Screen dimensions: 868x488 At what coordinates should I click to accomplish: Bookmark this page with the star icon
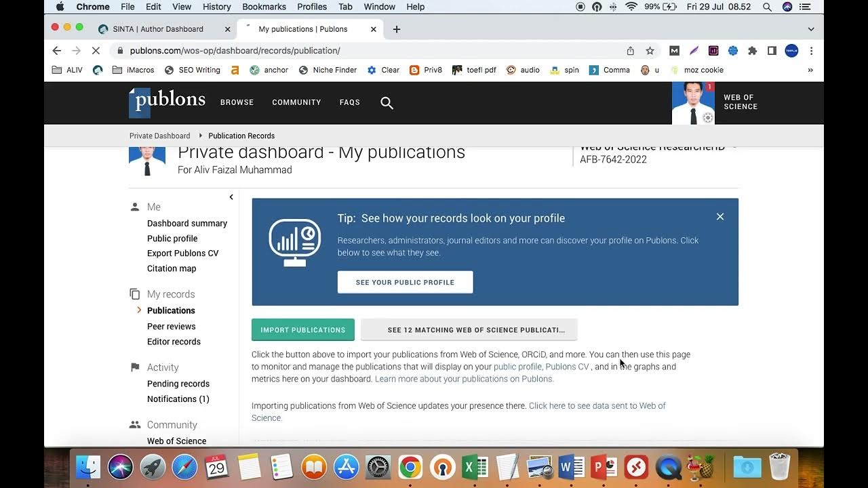(650, 51)
